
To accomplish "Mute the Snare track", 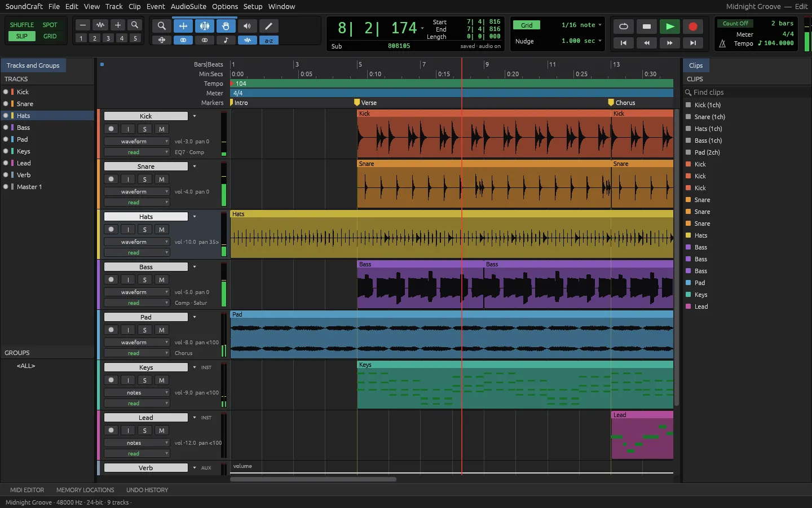I will coord(162,179).
